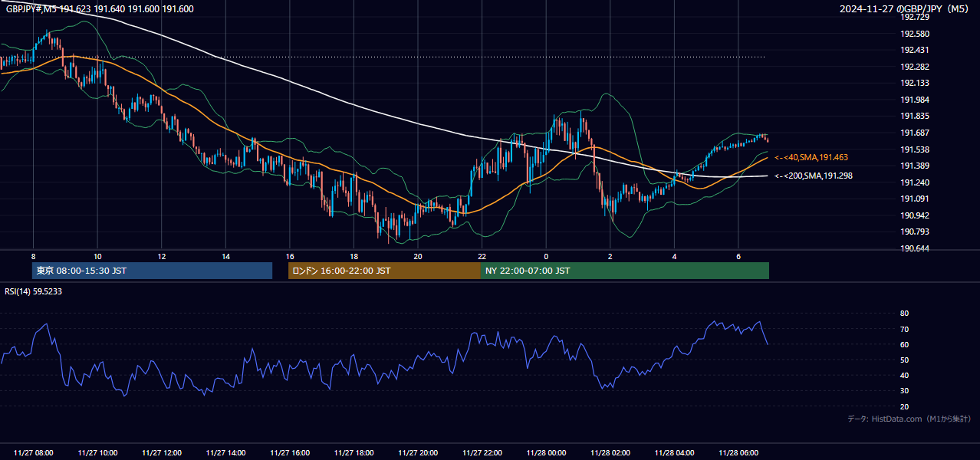Click the 11/28 00:00 bottom time label
Screen dimensions: 980x460
[x=546, y=453]
